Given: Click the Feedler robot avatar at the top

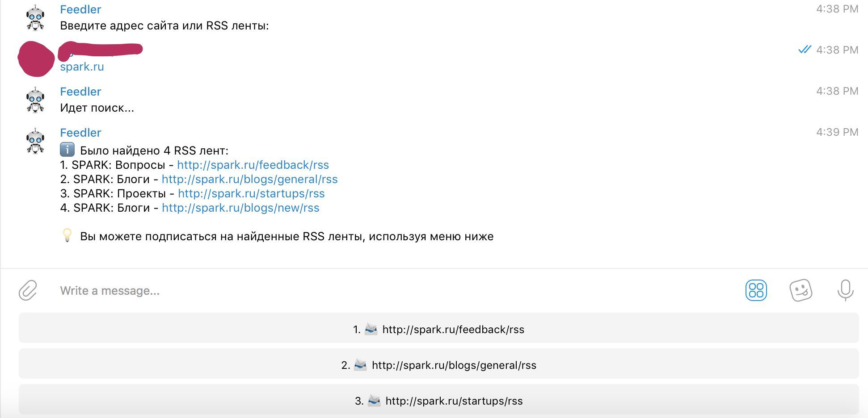Looking at the screenshot, I should pos(35,18).
